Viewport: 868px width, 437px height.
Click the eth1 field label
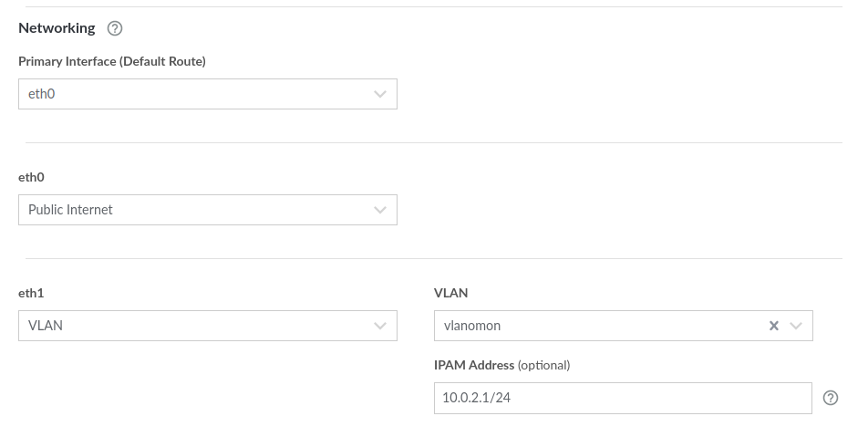coord(31,293)
